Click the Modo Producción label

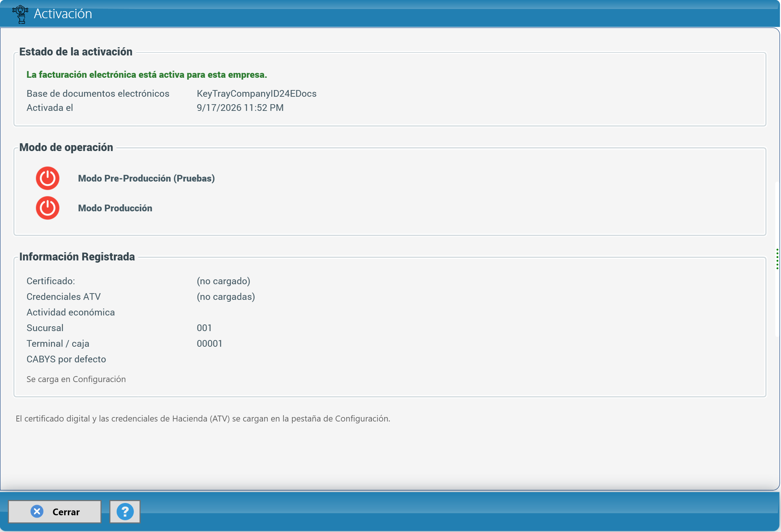115,208
